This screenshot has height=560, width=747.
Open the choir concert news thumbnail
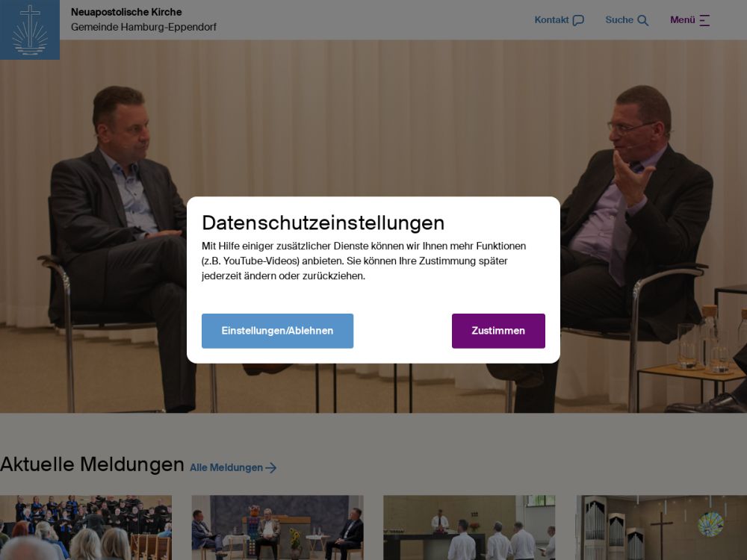pos(86,528)
